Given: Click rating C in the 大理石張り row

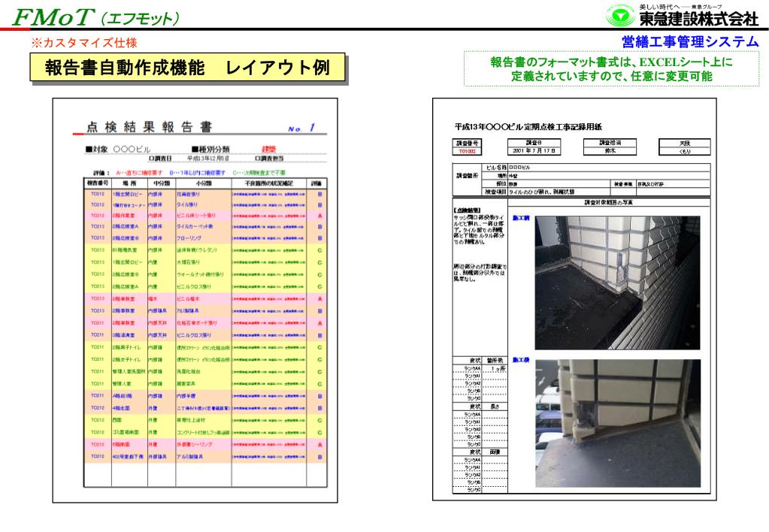Looking at the screenshot, I should point(319,262).
